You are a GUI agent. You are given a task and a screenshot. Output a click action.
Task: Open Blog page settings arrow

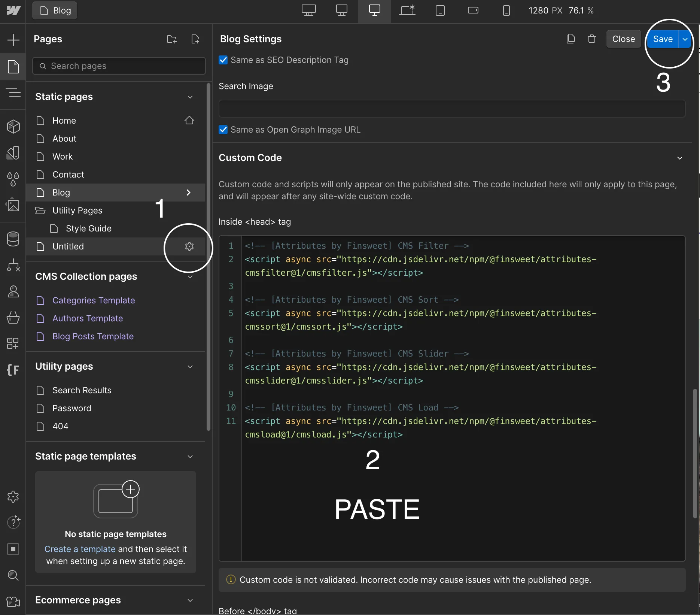click(189, 193)
